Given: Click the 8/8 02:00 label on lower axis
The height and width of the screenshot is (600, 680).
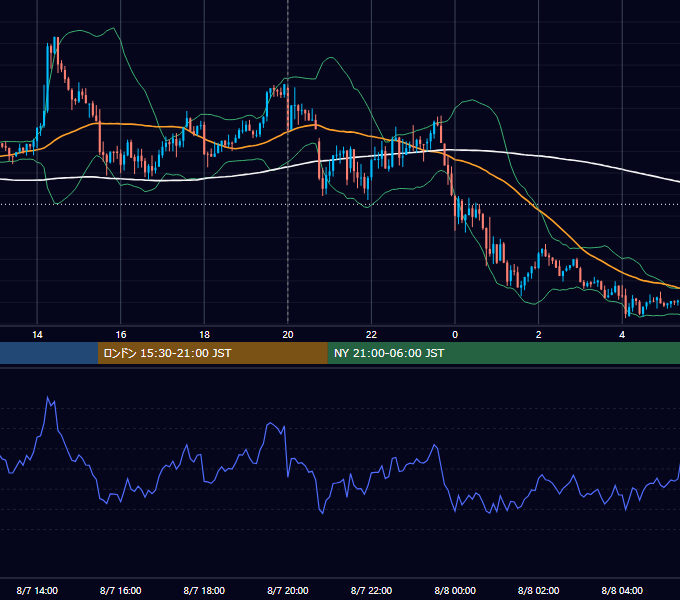Looking at the screenshot, I should click(x=539, y=590).
